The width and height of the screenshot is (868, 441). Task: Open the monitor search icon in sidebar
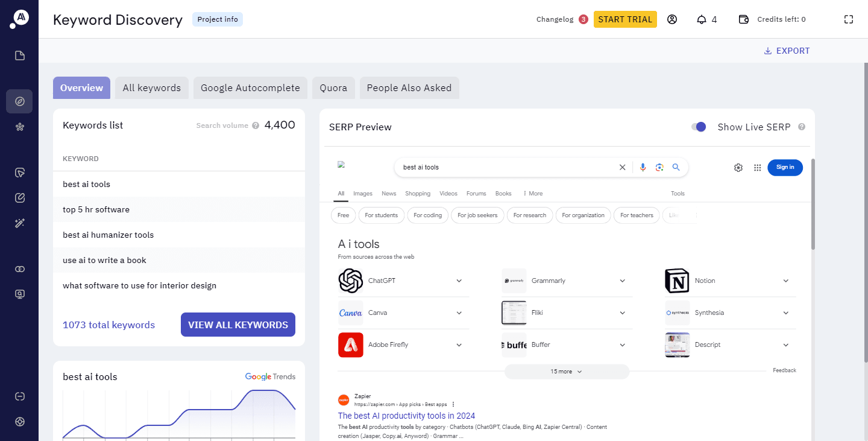[19, 294]
